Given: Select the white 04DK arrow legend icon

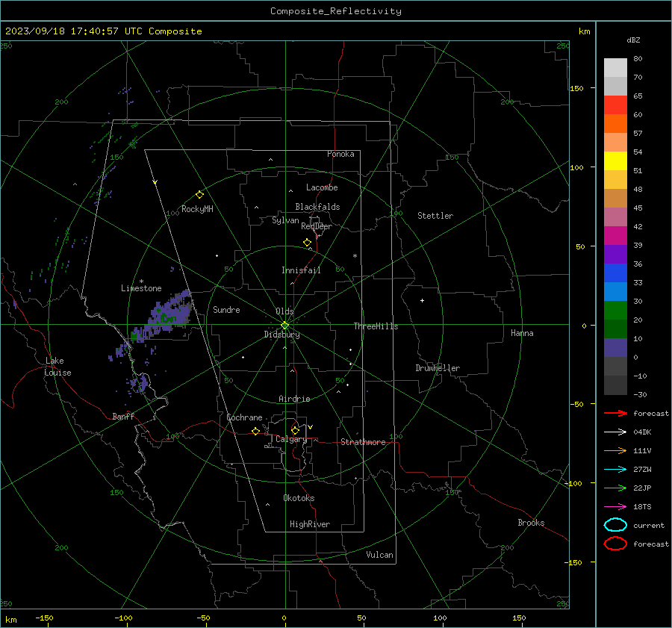Looking at the screenshot, I should 615,432.
